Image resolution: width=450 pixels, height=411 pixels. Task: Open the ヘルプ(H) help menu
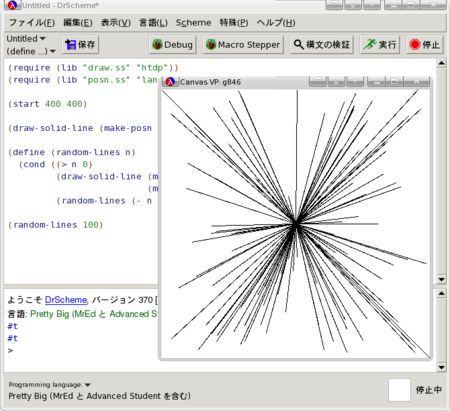click(x=276, y=23)
